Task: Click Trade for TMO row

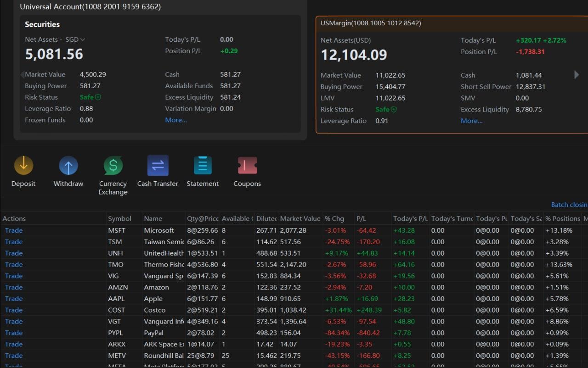Action: 14,265
